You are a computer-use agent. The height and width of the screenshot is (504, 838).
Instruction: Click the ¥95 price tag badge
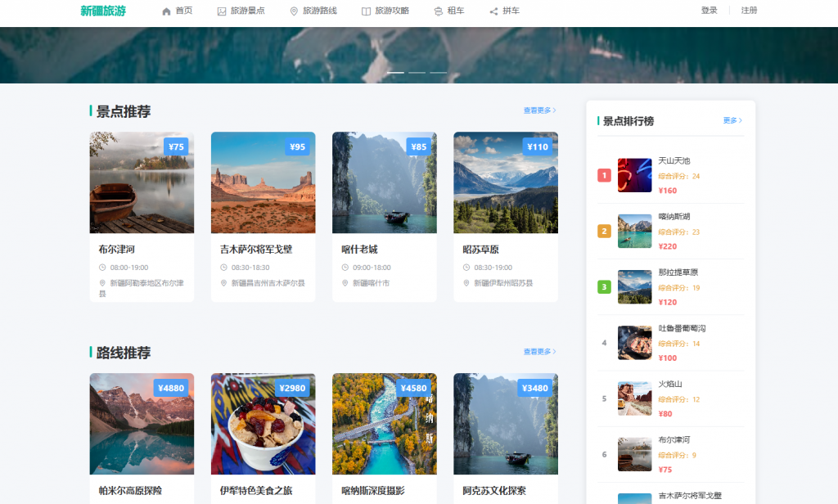(297, 146)
